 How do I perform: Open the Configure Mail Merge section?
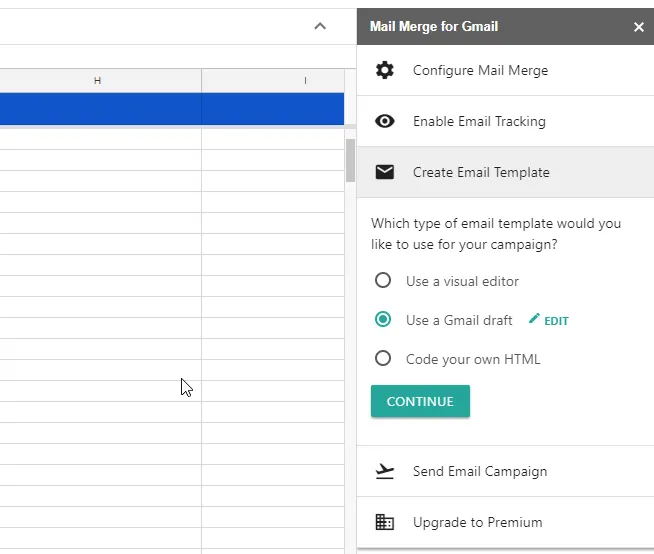506,70
